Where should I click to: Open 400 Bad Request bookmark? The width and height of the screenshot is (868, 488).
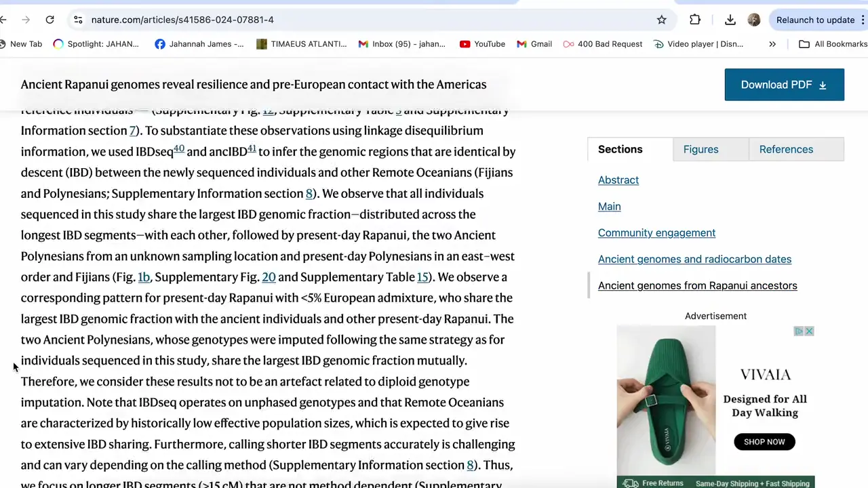(x=603, y=44)
